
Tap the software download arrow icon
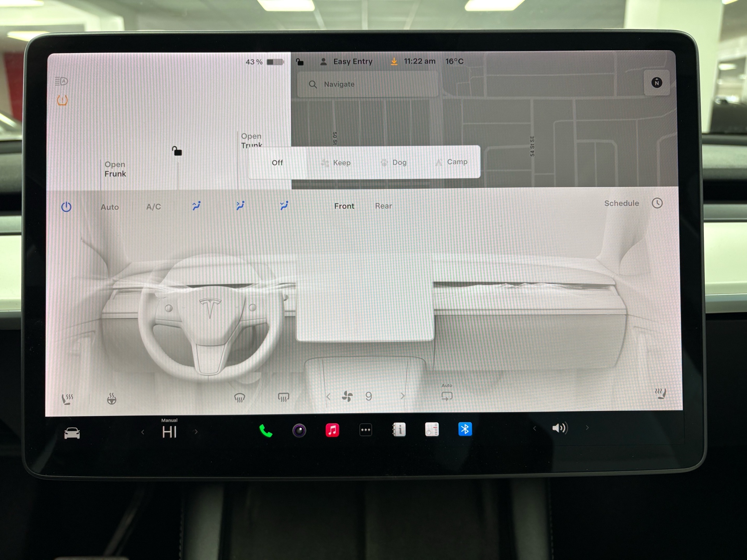pyautogui.click(x=394, y=61)
